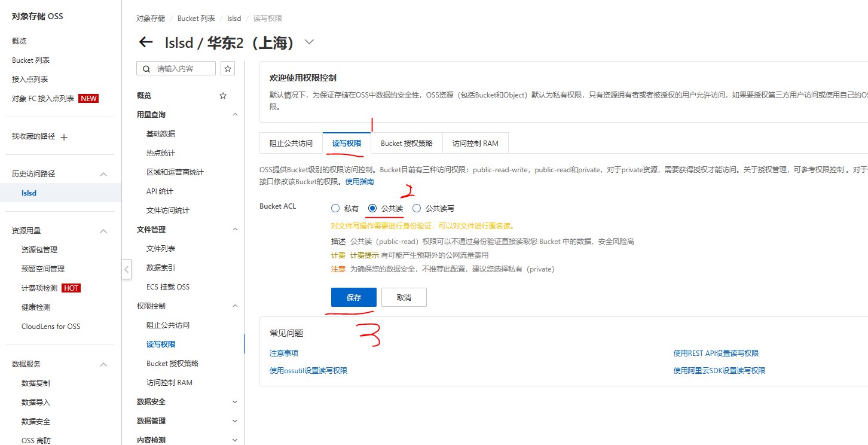Open 文件访问统计 menu item

coord(168,211)
